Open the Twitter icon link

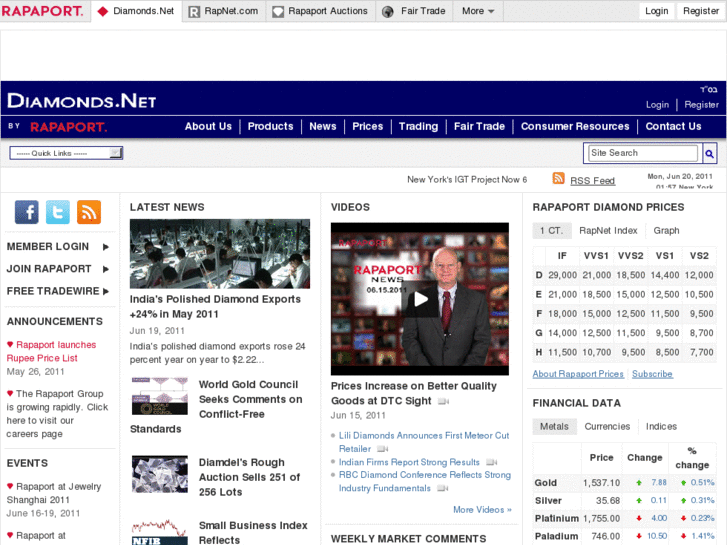(57, 212)
